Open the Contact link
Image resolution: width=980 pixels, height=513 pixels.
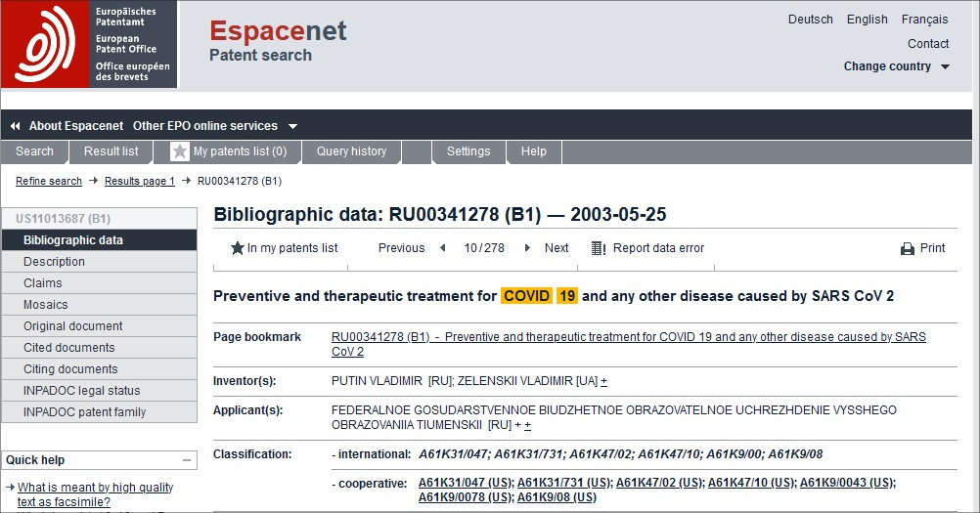[928, 44]
